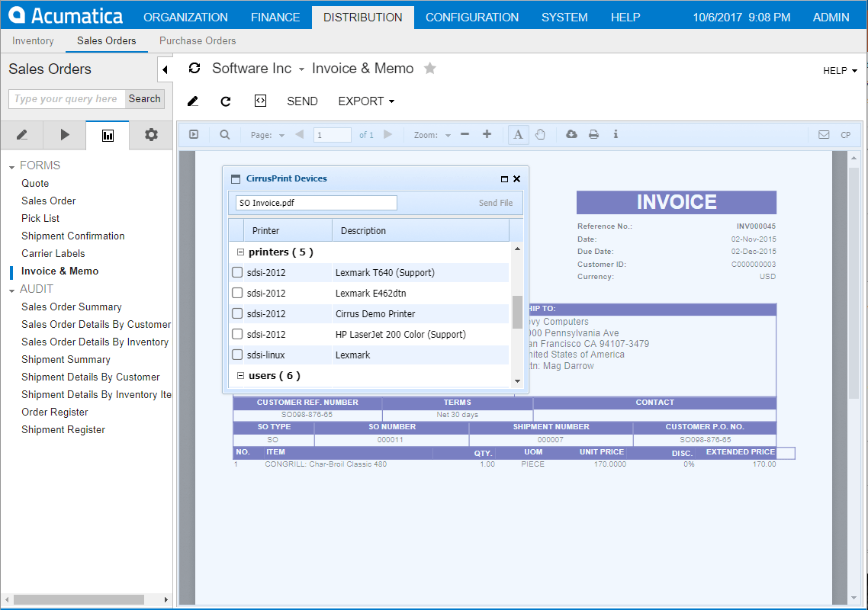Zoom out with the minus icon
868x610 pixels.
pyautogui.click(x=465, y=134)
